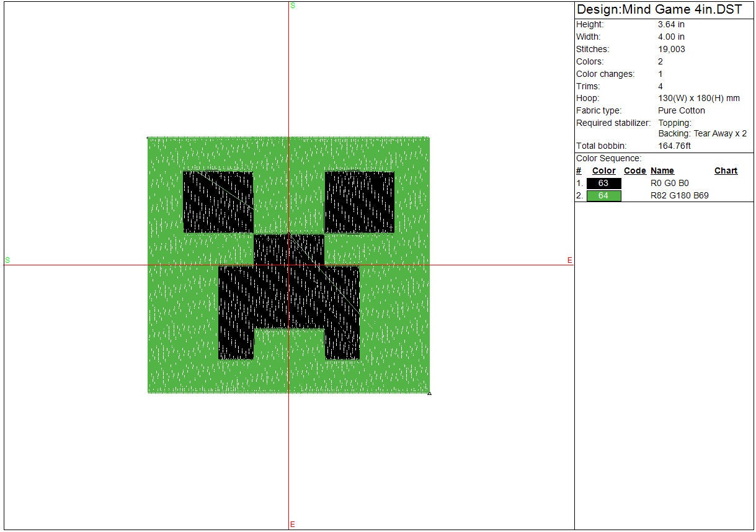Screen dimensions: 756x532
Task: Select the hoop size value text
Action: tap(698, 99)
